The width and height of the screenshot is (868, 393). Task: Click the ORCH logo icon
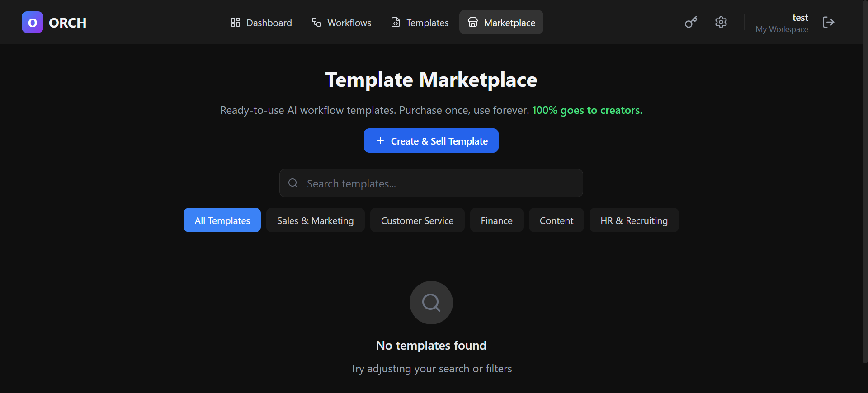click(33, 22)
